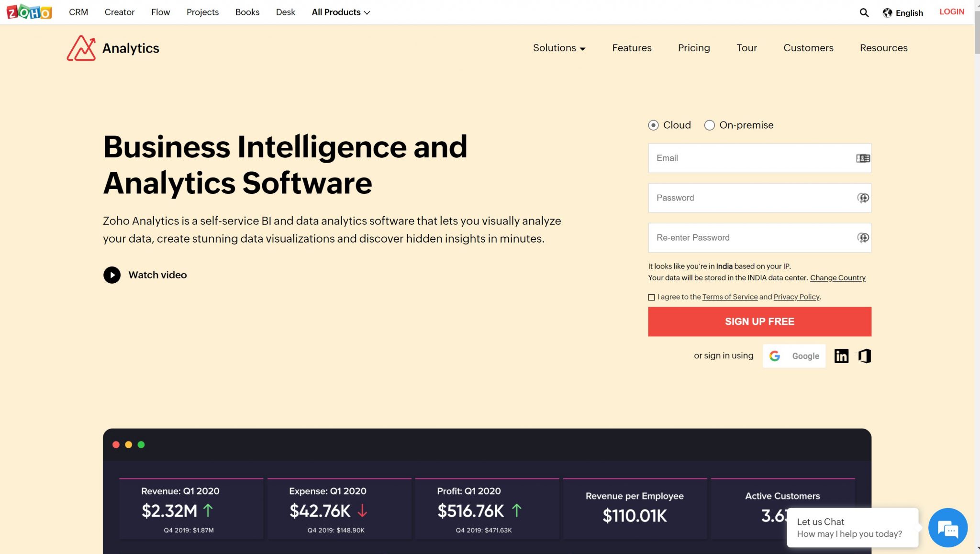Viewport: 980px width, 554px height.
Task: Expand the Solutions menu dropdown
Action: point(559,48)
